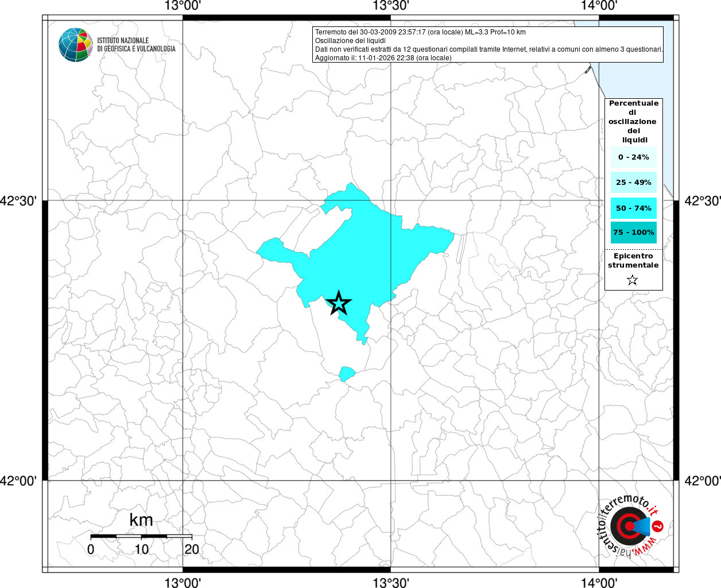Screen dimensions: 721x588
Task: Select the 75 - 100% legend swatch
Action: point(634,233)
